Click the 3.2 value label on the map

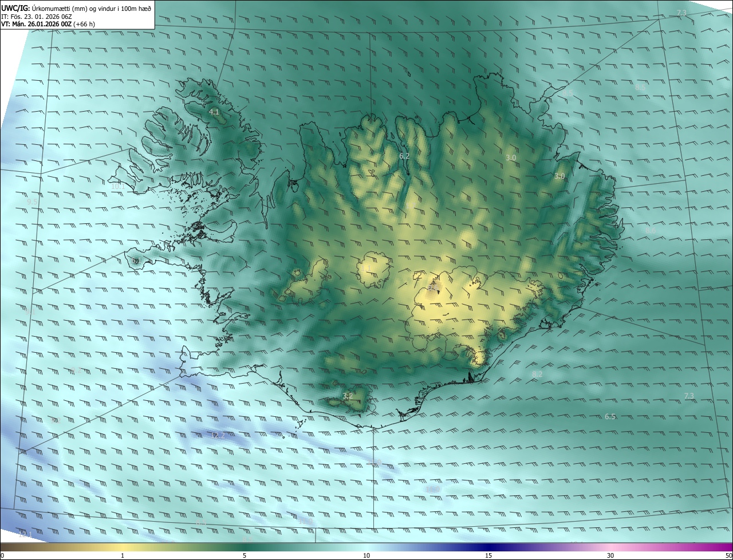[348, 396]
